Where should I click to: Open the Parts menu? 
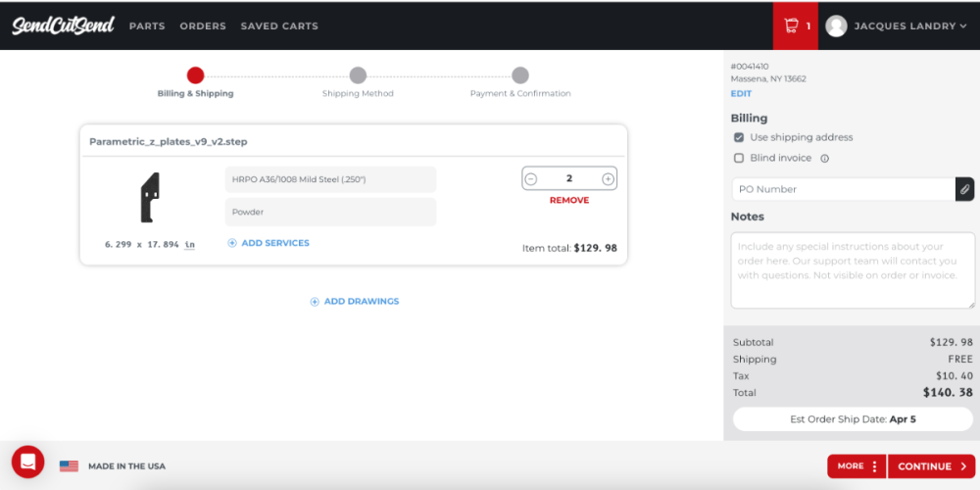pos(147,26)
